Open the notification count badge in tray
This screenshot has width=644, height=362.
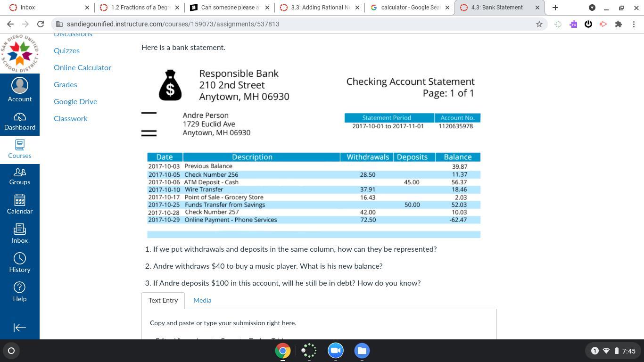click(594, 351)
